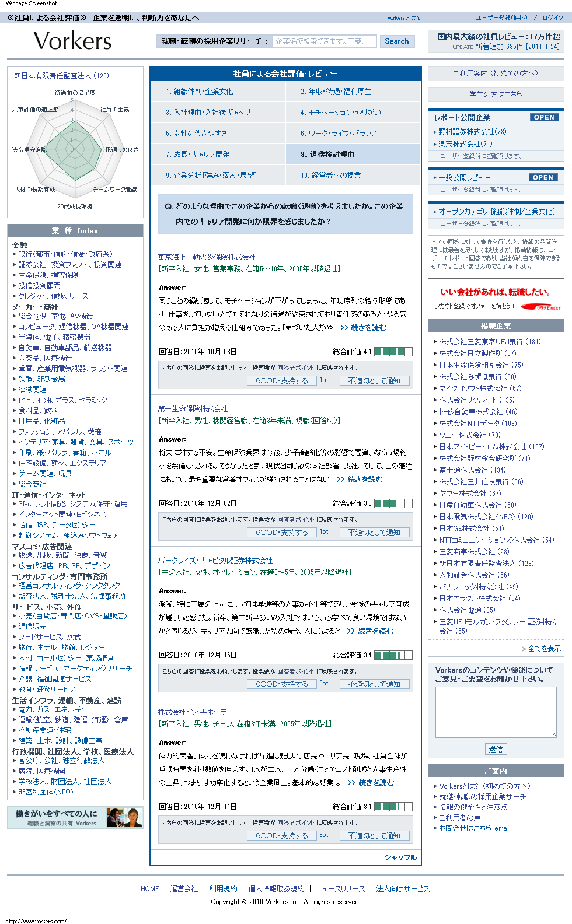Select tab 10. 経営者への提言

click(x=353, y=176)
